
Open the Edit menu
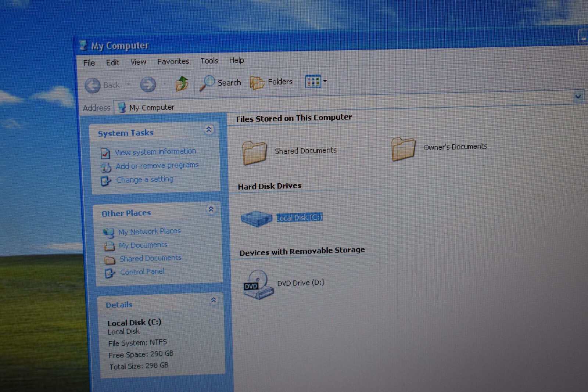coord(112,62)
